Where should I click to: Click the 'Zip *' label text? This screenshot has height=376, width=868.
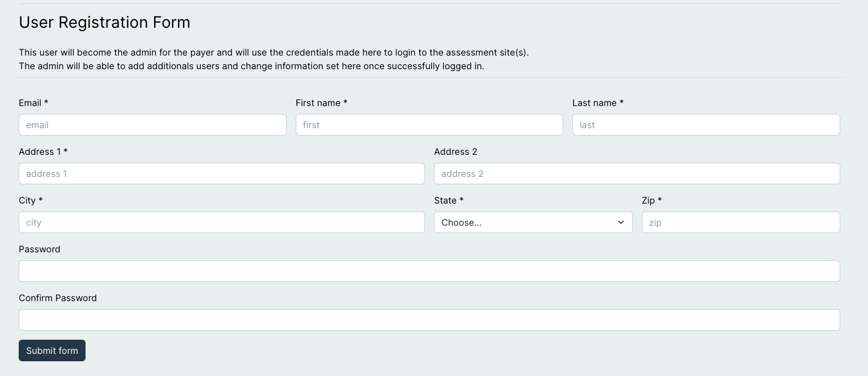tap(652, 200)
